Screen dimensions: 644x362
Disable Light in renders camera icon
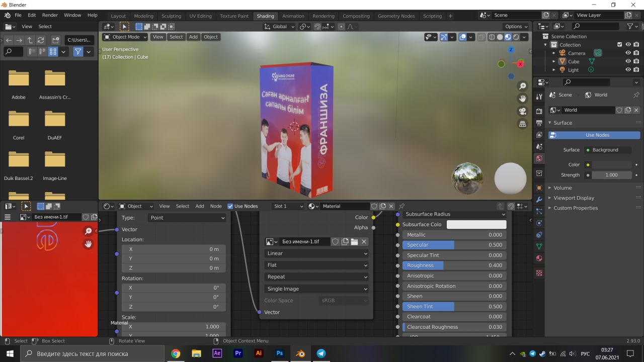pyautogui.click(x=636, y=70)
